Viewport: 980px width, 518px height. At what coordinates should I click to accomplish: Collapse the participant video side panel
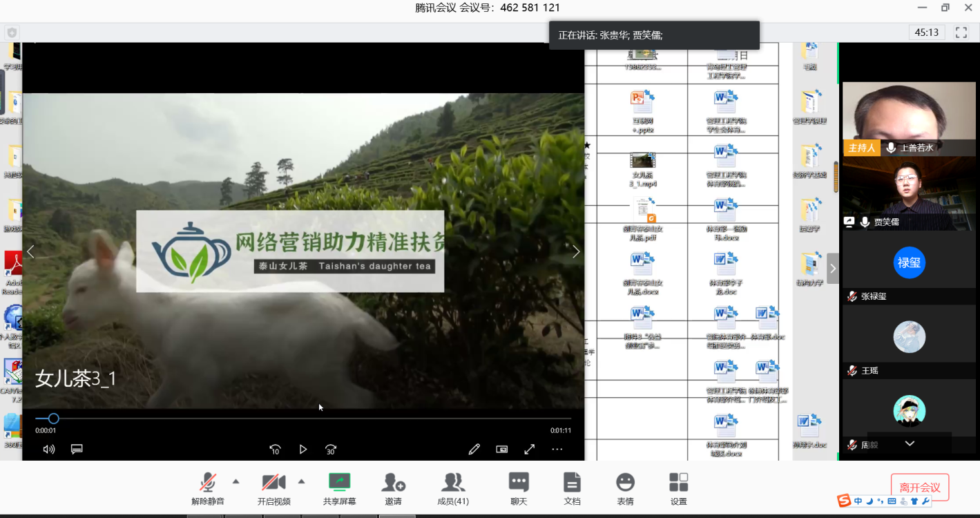click(x=833, y=269)
